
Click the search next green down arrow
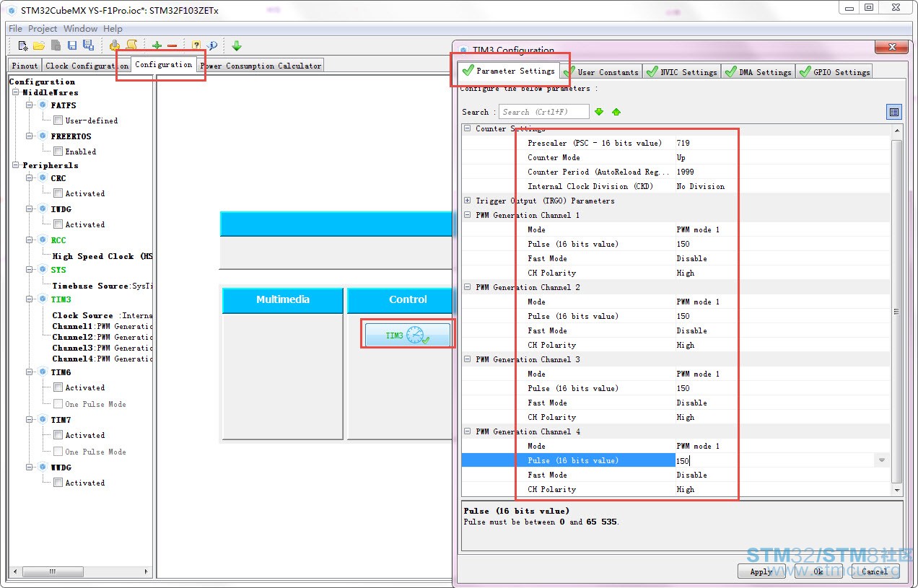(x=598, y=112)
